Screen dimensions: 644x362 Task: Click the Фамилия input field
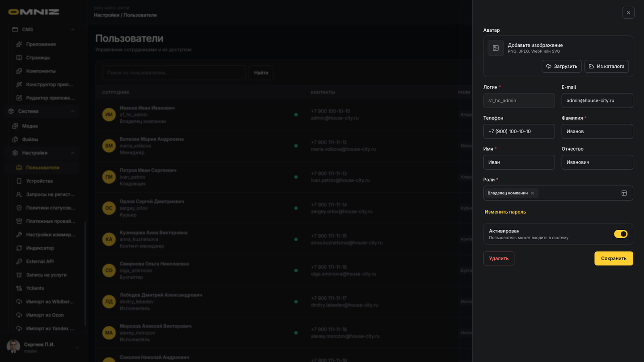597,131
